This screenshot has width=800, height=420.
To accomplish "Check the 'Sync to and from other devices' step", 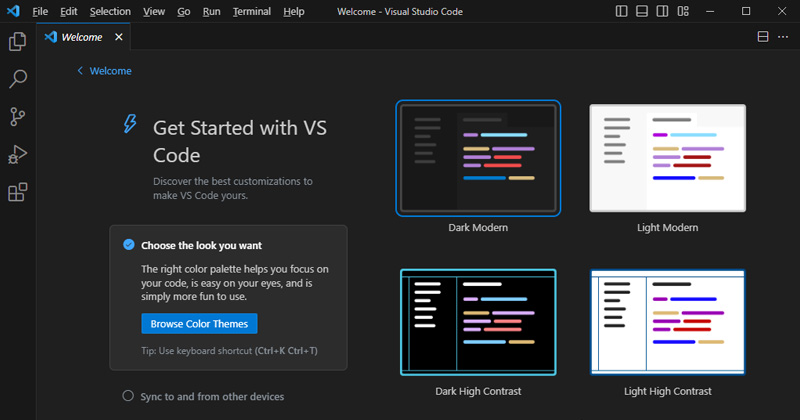I will click(x=128, y=396).
